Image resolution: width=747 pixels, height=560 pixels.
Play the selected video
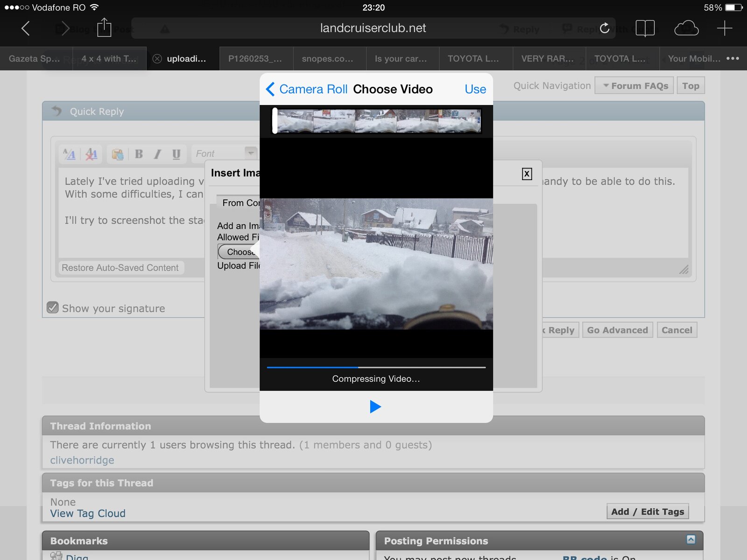click(x=375, y=407)
